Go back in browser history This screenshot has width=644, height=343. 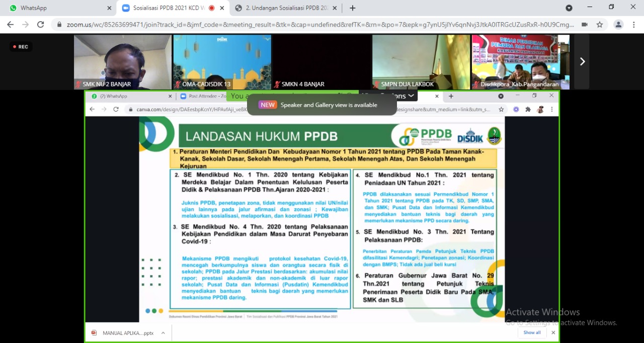pos(11,25)
